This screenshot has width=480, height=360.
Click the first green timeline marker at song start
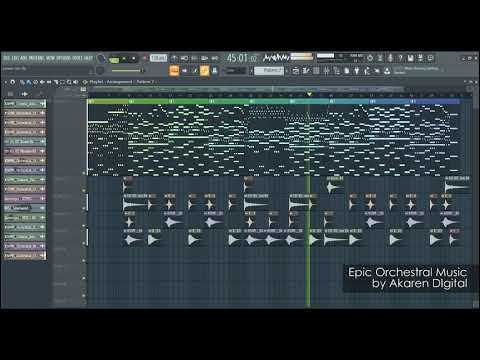108,101
